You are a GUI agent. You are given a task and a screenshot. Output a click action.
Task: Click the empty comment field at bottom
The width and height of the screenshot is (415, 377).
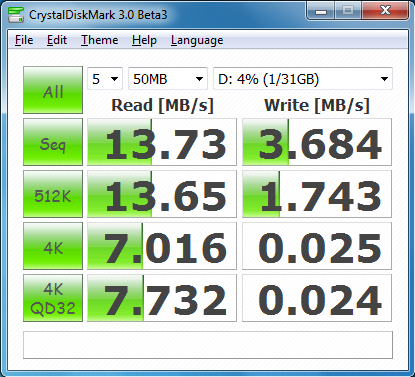click(208, 345)
